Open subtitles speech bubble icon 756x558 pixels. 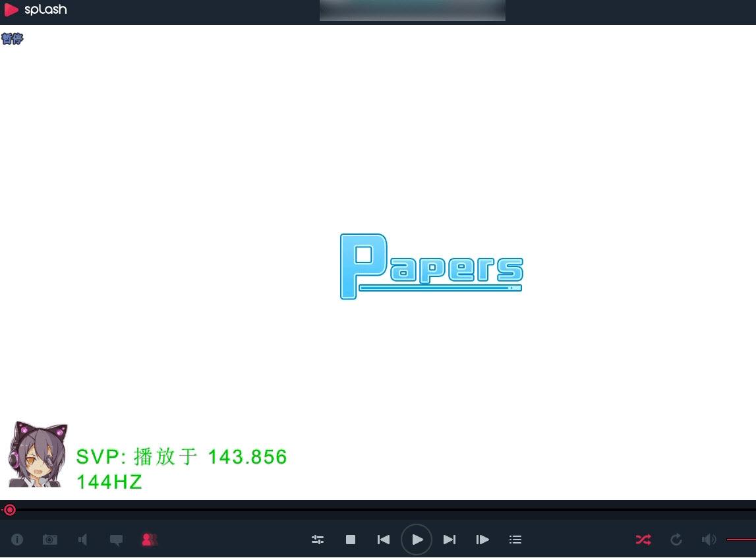coord(116,540)
